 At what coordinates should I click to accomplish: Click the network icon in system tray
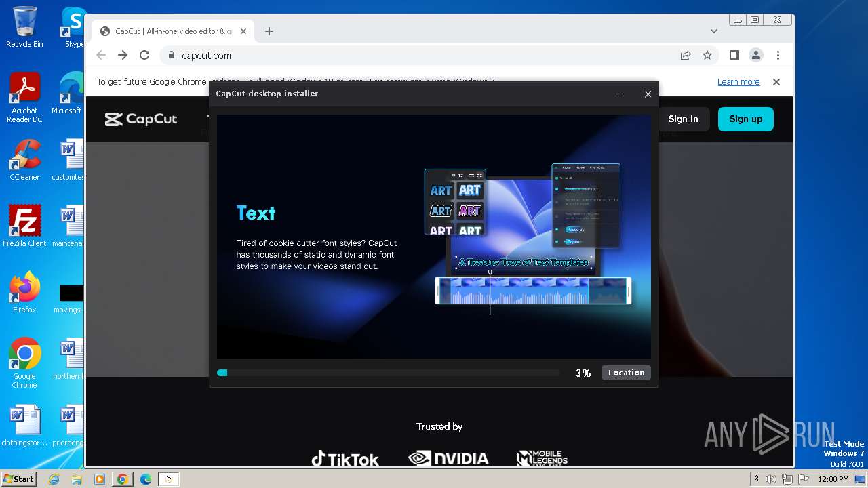(x=787, y=479)
